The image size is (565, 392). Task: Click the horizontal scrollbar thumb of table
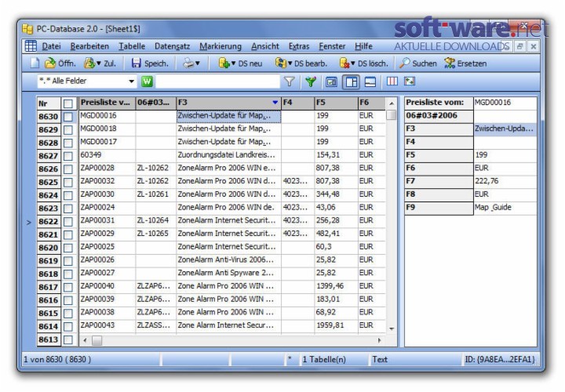(x=97, y=340)
